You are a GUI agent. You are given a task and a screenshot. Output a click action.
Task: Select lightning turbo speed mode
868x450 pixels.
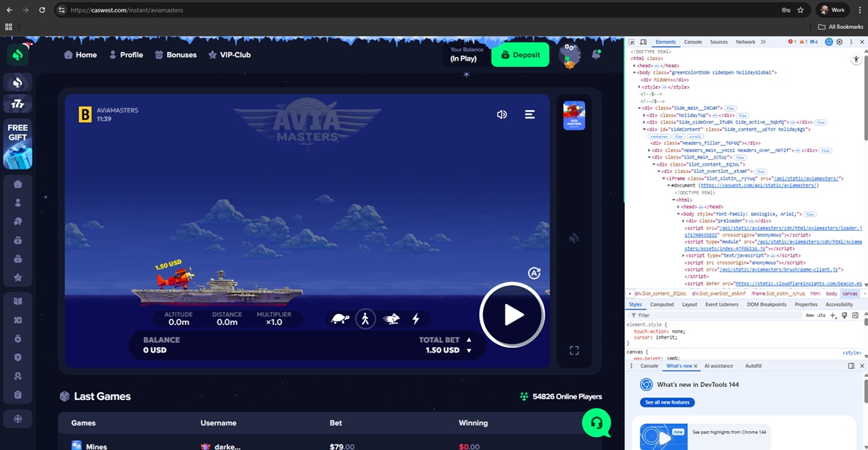pos(416,318)
